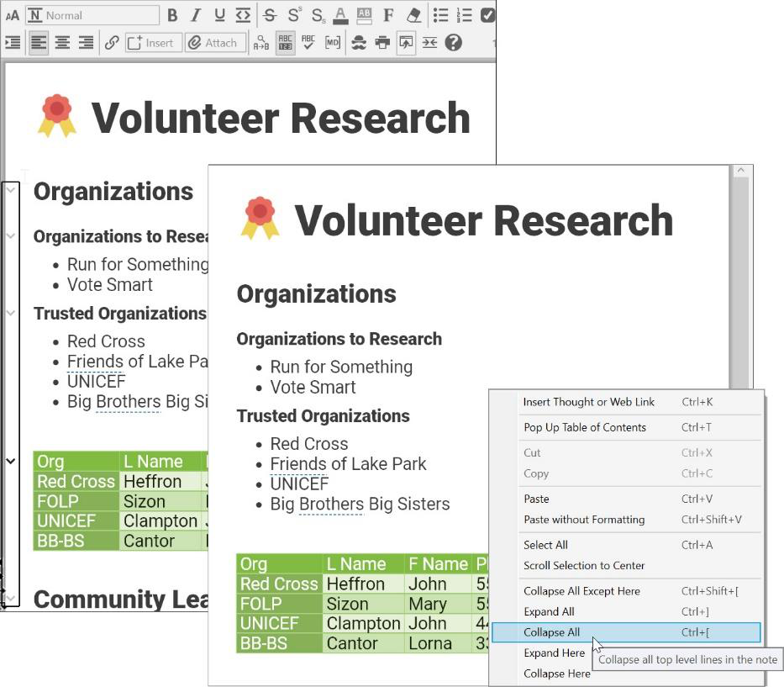The height and width of the screenshot is (687, 784).
Task: Open the Normal paragraph style dropdown
Action: 92,15
